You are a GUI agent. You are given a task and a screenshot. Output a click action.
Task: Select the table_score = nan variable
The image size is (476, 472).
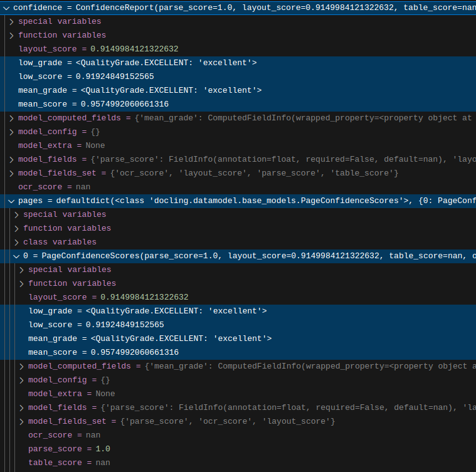point(69,463)
